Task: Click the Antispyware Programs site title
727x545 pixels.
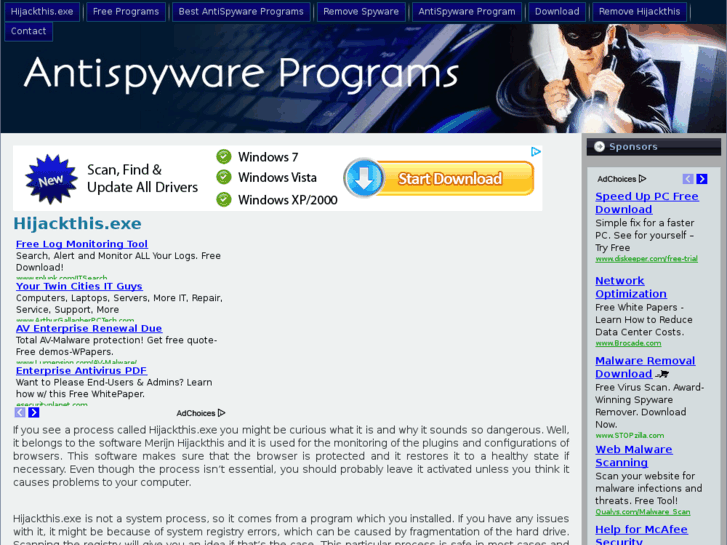Action: click(x=241, y=74)
